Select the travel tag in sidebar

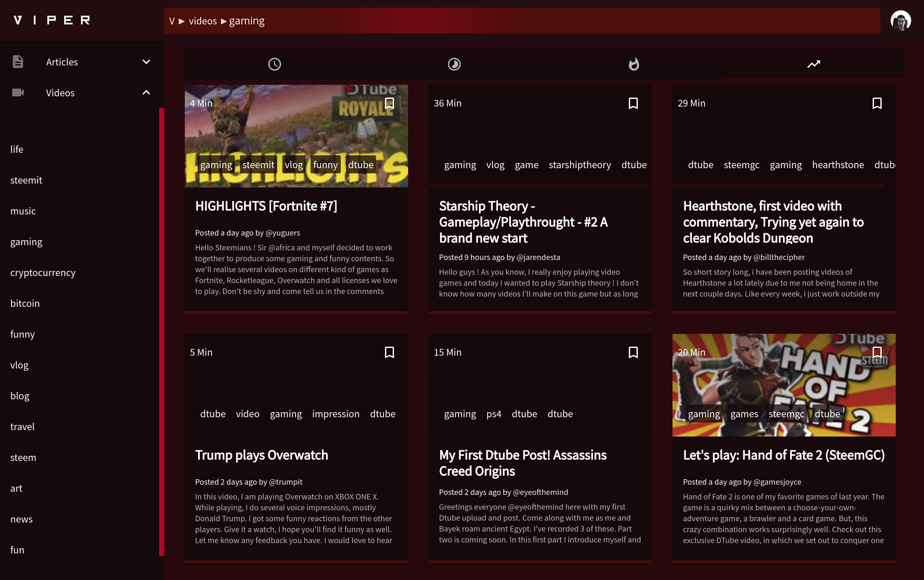click(22, 427)
